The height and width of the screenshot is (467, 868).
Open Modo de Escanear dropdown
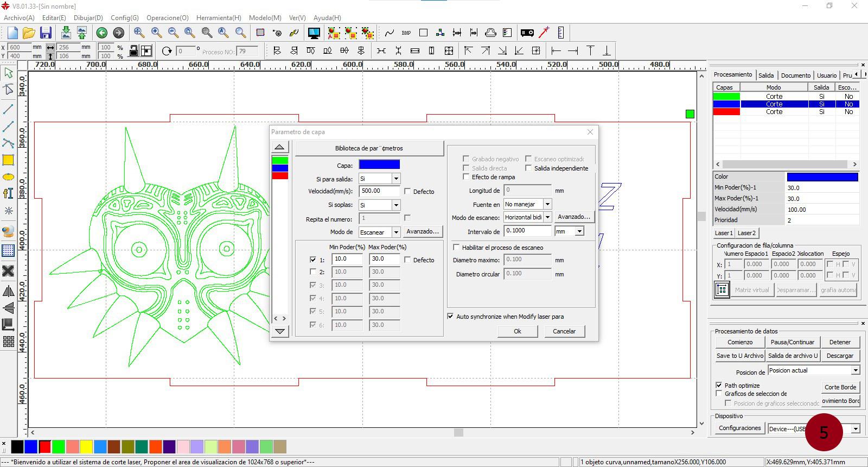(x=396, y=232)
